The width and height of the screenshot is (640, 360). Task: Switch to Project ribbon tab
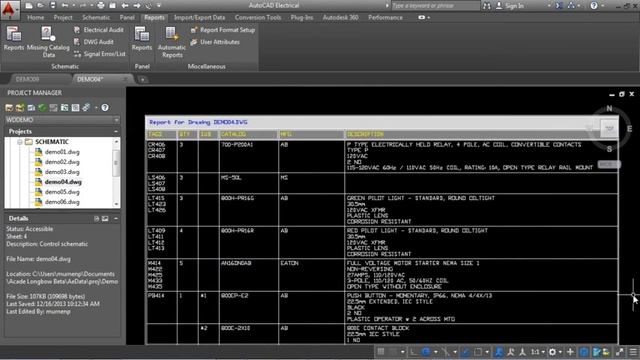(x=63, y=18)
